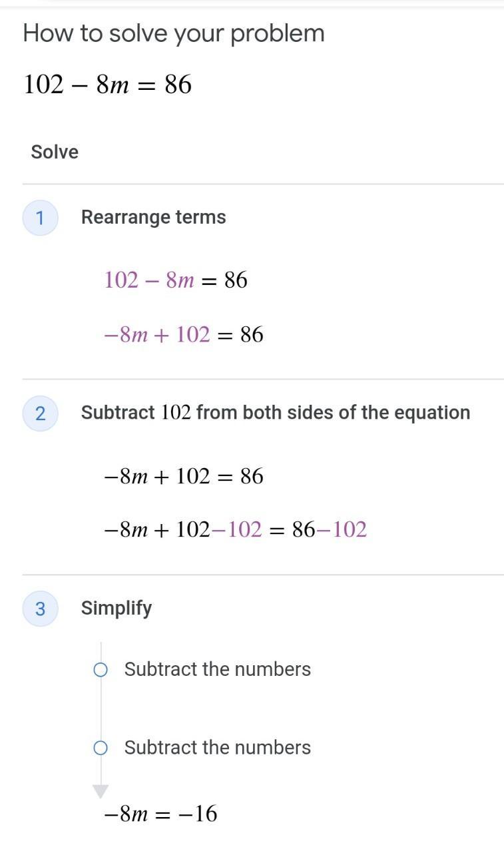Expand the first Subtract the numbers sub-step
Viewport: 504px width, 855px height.
point(217,669)
